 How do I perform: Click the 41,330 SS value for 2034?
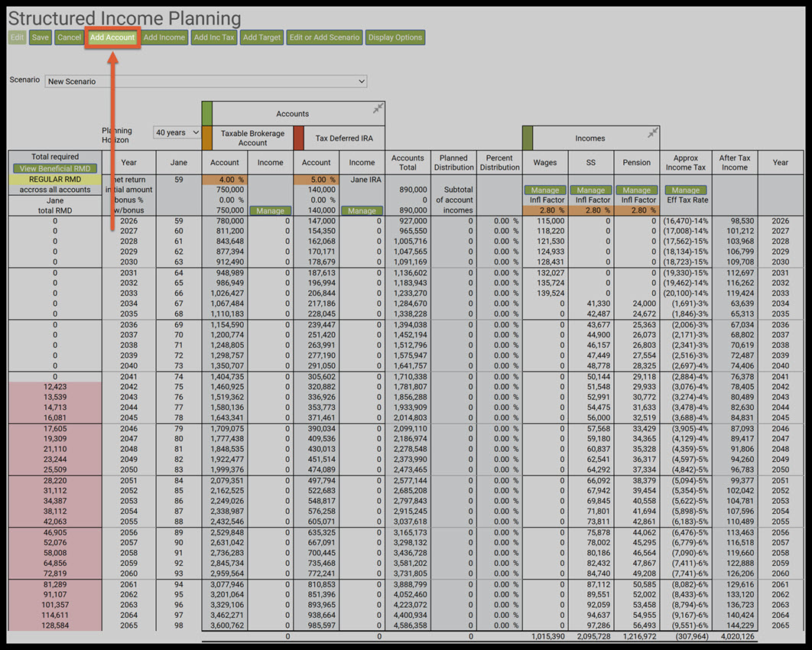598,304
